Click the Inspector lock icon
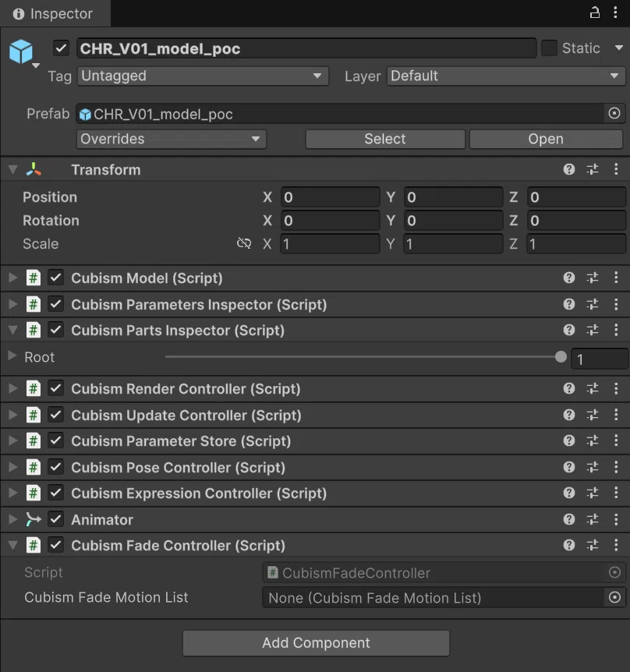Image resolution: width=630 pixels, height=672 pixels. coord(594,12)
